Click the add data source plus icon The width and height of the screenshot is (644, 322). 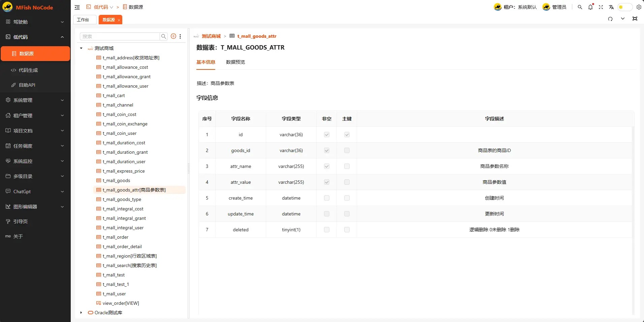[x=173, y=36]
